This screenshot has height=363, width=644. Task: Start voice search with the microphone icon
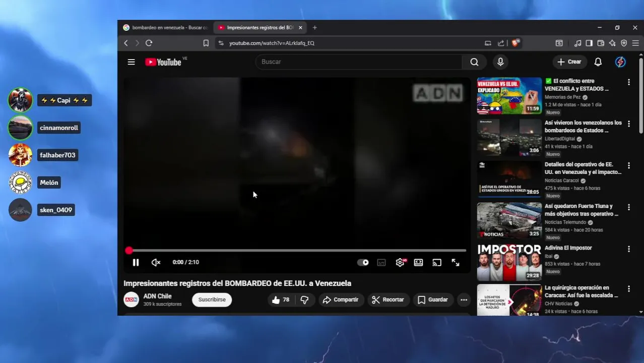point(500,62)
